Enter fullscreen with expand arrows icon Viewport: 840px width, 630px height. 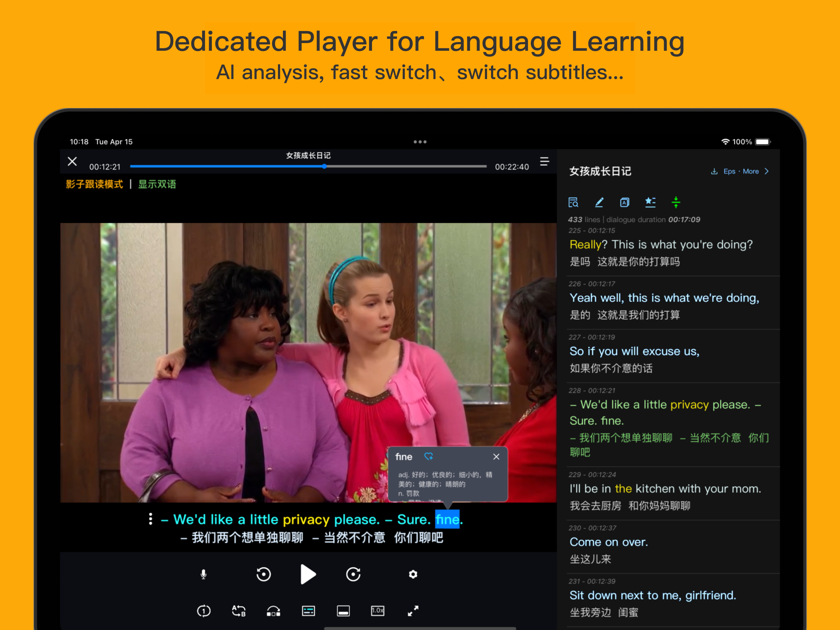[413, 611]
